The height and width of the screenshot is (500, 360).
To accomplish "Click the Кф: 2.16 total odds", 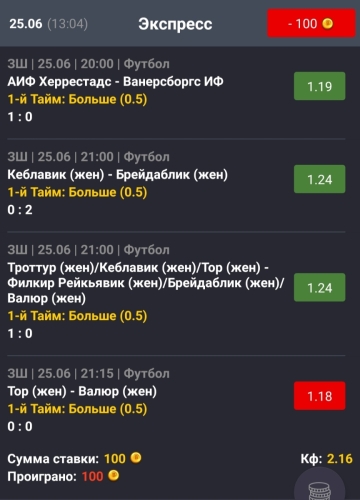I will (326, 459).
